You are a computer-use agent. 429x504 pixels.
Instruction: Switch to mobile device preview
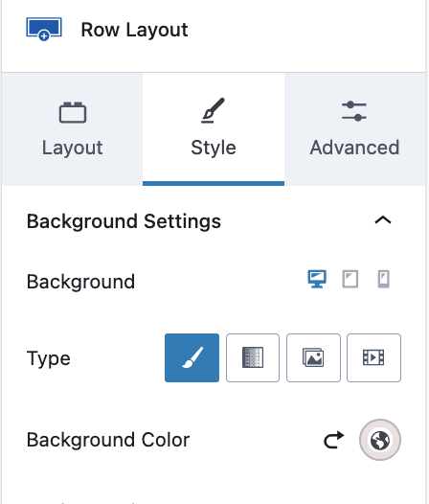[x=383, y=279]
